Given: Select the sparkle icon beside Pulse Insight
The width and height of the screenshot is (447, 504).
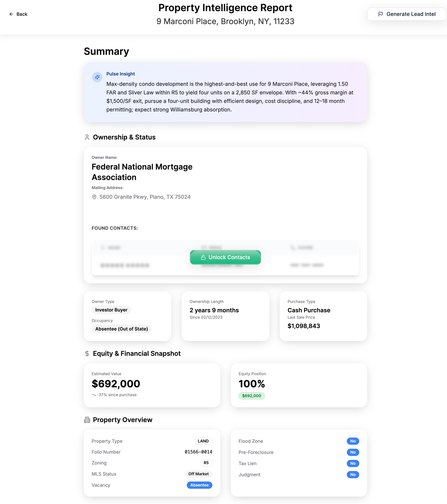Looking at the screenshot, I should 97,77.
